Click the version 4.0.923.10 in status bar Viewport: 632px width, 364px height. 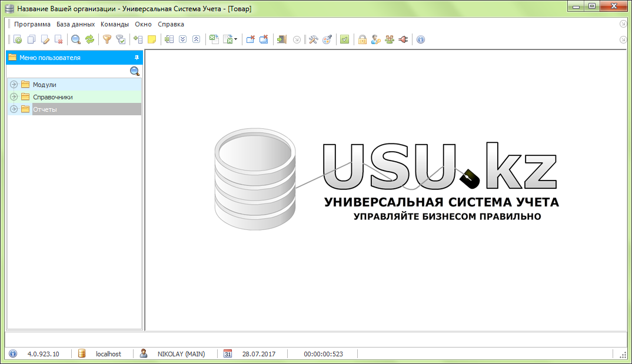coord(43,354)
